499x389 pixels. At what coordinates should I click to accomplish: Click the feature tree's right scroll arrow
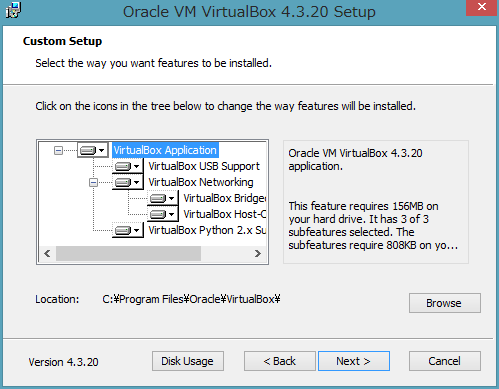tap(257, 254)
